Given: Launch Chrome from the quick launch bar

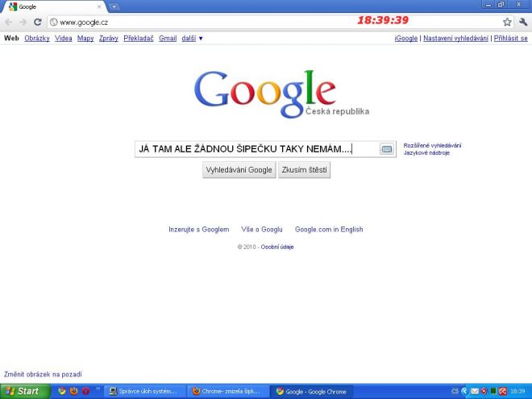Looking at the screenshot, I should coord(62,391).
